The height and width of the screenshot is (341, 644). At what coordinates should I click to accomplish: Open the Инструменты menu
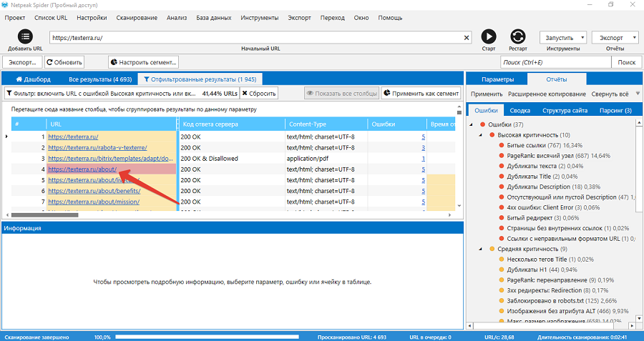click(x=260, y=18)
